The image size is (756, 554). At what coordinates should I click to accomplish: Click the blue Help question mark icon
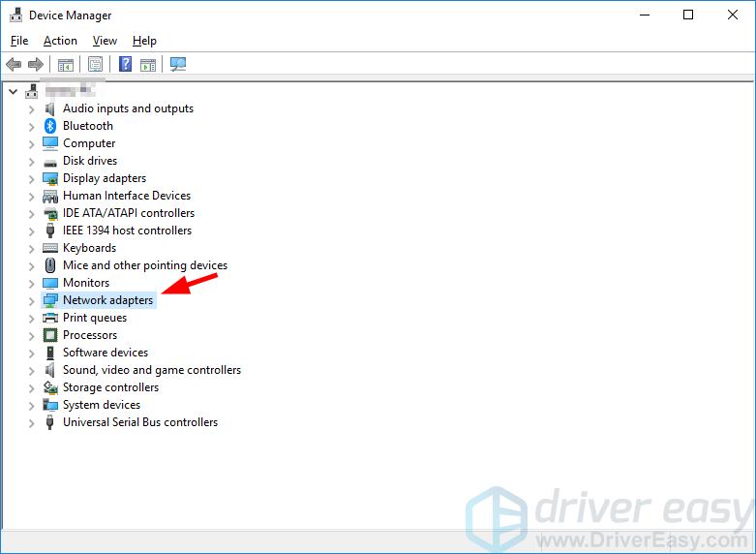126,64
